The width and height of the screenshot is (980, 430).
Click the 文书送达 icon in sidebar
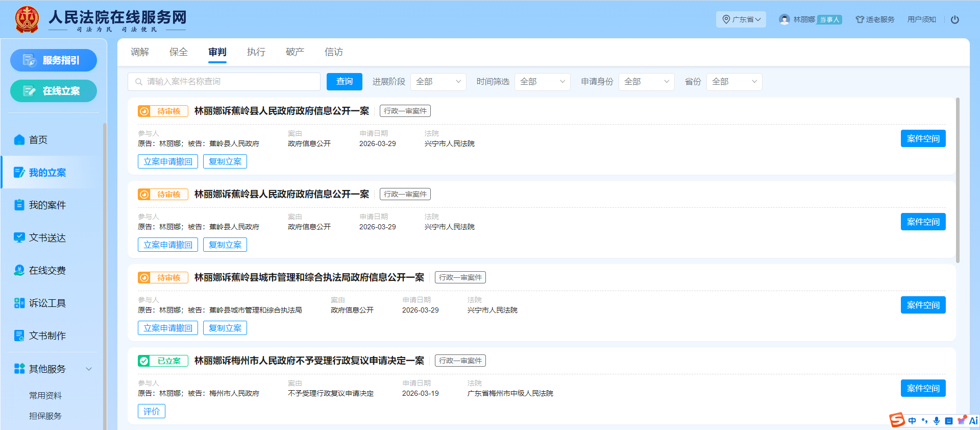click(x=19, y=237)
